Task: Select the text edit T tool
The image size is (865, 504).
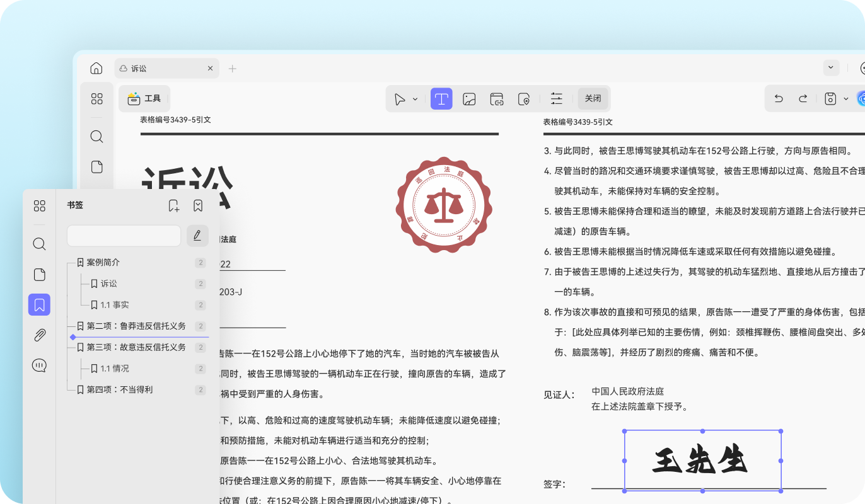Action: [x=441, y=99]
